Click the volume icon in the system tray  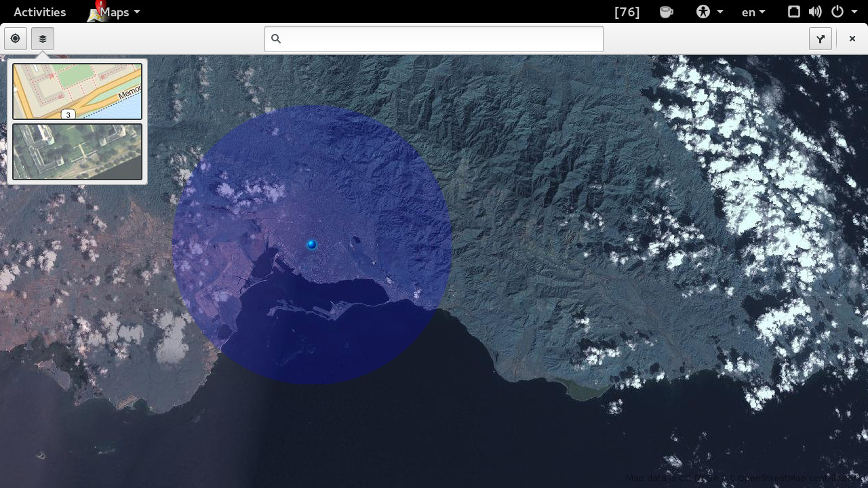click(815, 12)
